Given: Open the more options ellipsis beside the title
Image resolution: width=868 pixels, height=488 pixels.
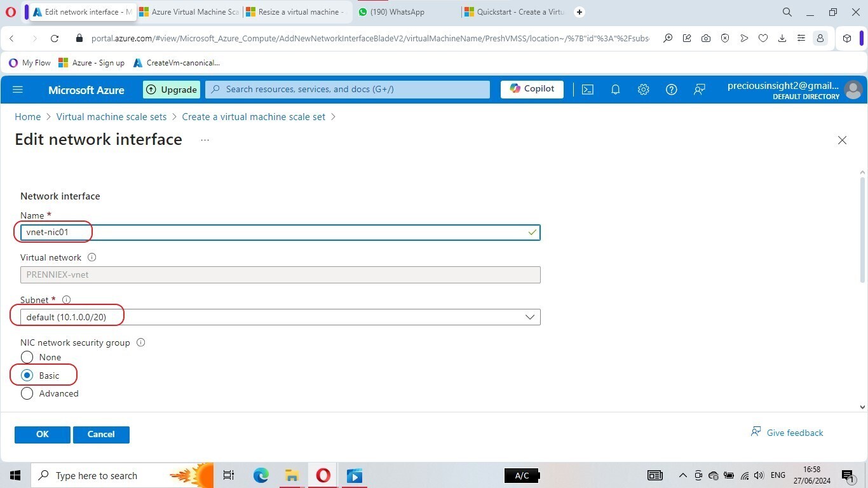Looking at the screenshot, I should pos(205,140).
